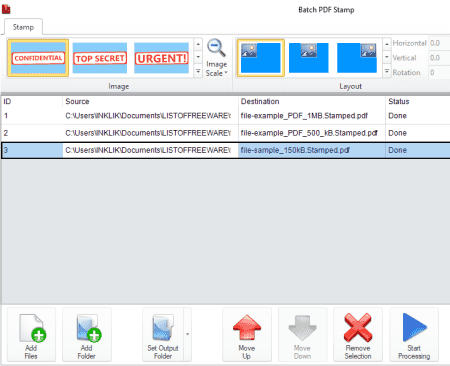
Task: Select file-example_PDF_1MB.Stamped.pdf destination cell
Action: point(312,116)
